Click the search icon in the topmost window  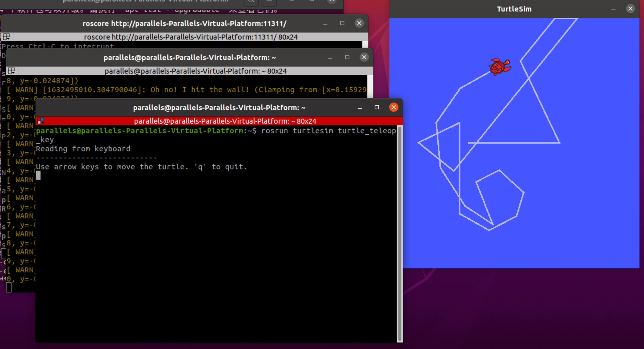251,2
